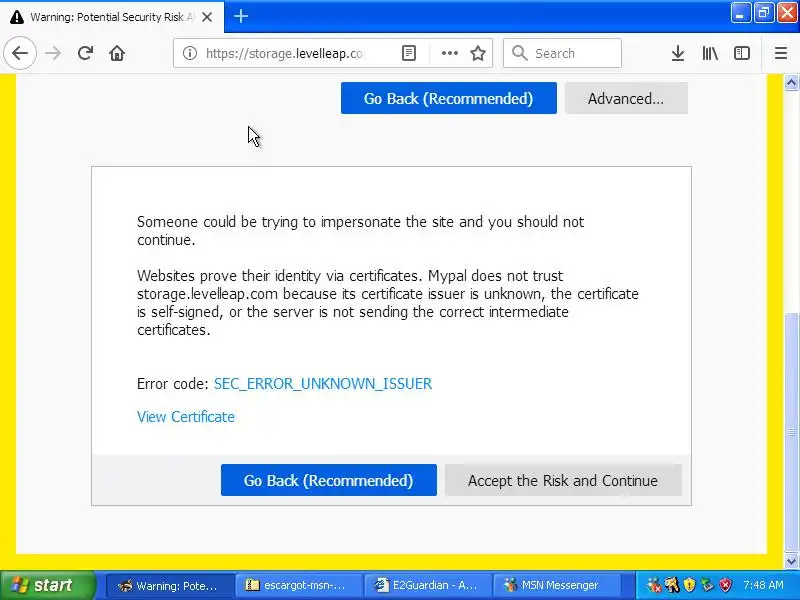Click the scrollbar up arrow

791,82
